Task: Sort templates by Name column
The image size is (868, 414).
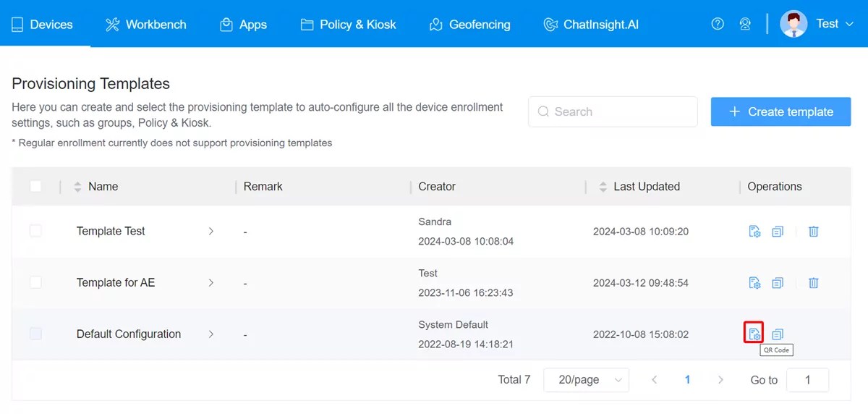Action: pyautogui.click(x=78, y=187)
